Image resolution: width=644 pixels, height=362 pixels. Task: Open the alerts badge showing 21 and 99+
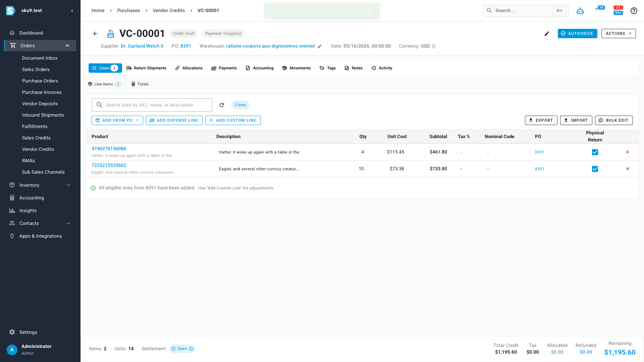point(618,10)
